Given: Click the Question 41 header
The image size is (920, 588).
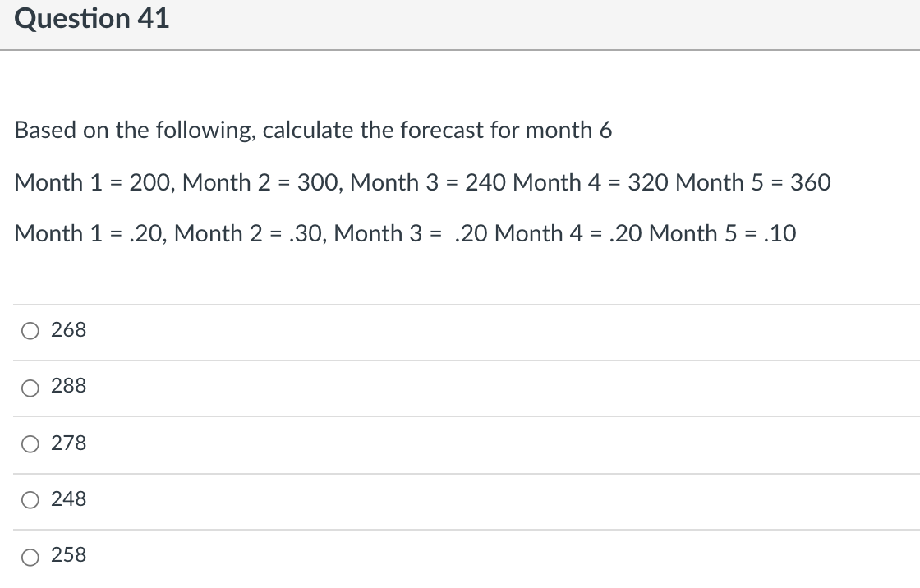Looking at the screenshot, I should [x=91, y=18].
